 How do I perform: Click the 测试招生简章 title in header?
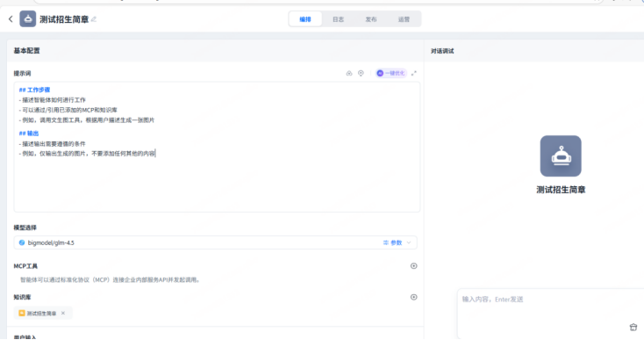coord(64,19)
